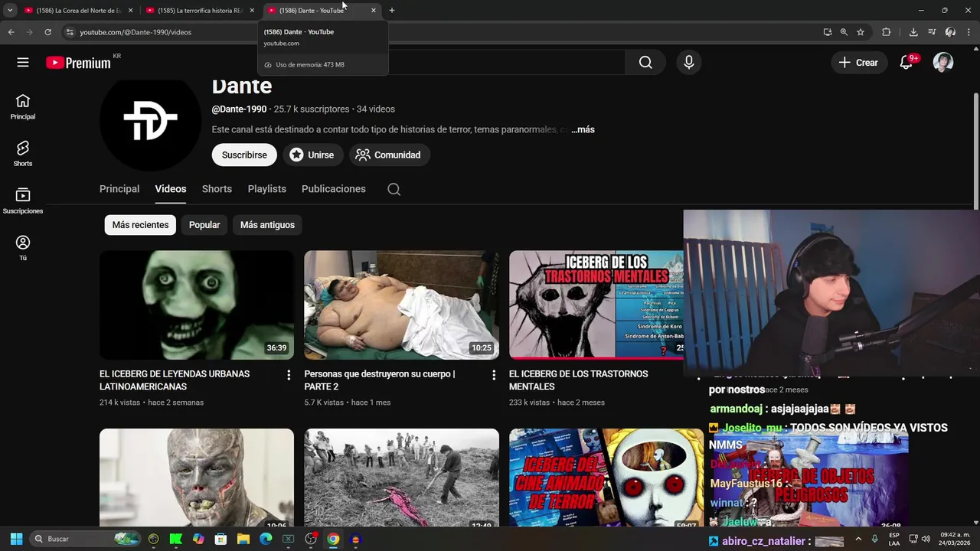Show hidden system tray icons
The width and height of the screenshot is (980, 551).
click(858, 539)
